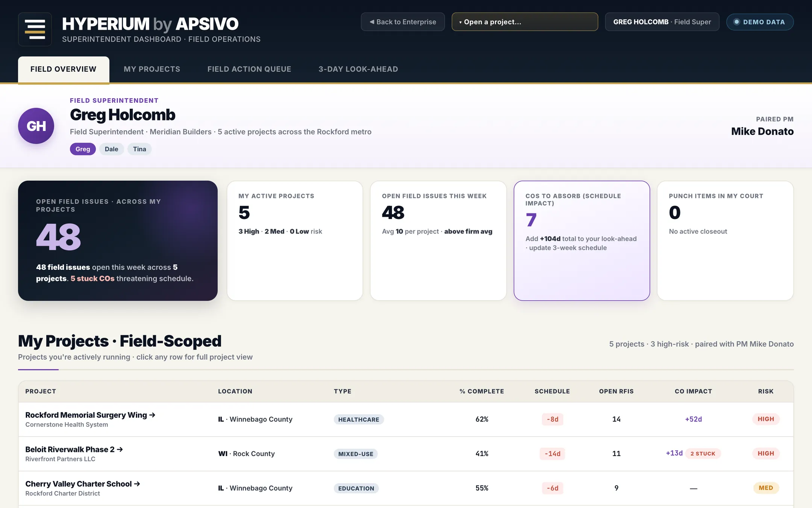Screen dimensions: 812x508
Task: Open Beloit Riverwalk Phase 2 project link
Action: point(74,449)
